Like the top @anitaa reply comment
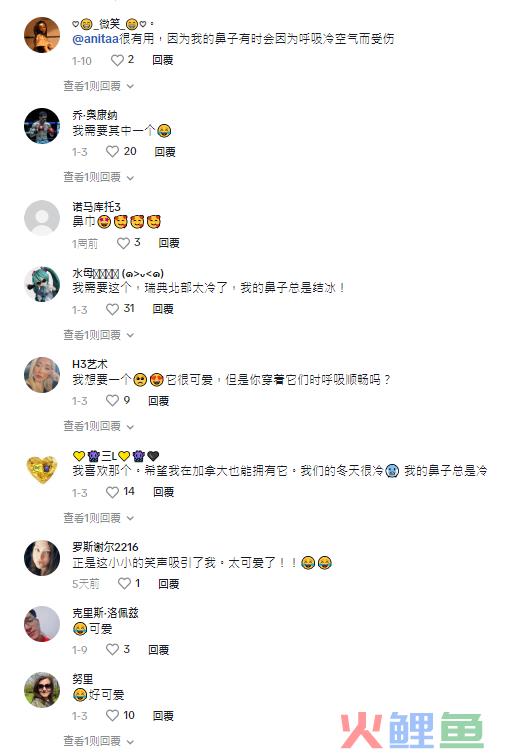Viewport: 508px width, 754px height. (x=117, y=60)
